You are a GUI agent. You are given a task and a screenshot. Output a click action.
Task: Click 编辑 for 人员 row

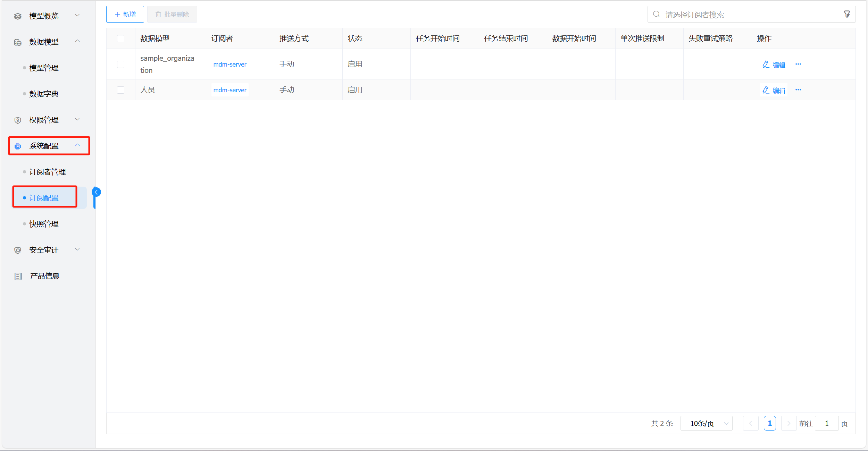tap(779, 91)
